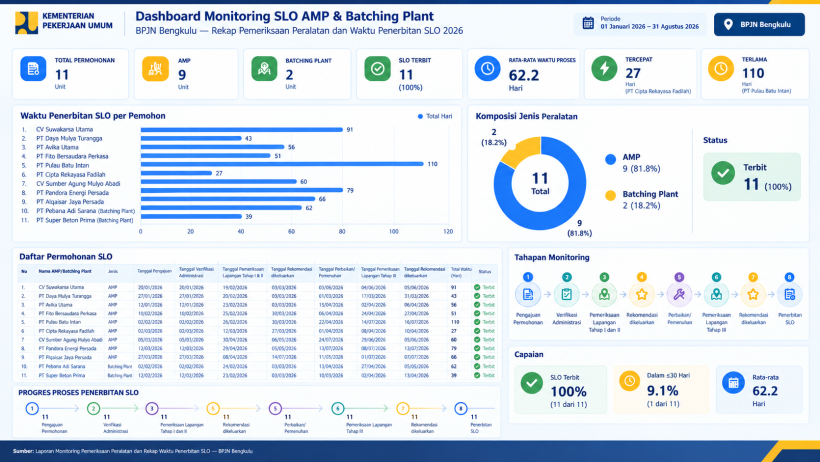Viewport: 820px width, 462px height.
Task: Click the donut chart center 11 Total
Action: [540, 183]
